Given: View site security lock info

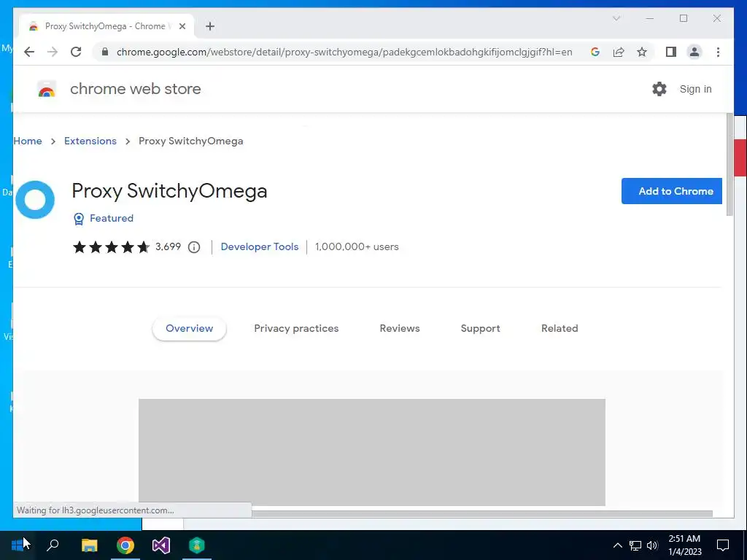Looking at the screenshot, I should click(105, 52).
